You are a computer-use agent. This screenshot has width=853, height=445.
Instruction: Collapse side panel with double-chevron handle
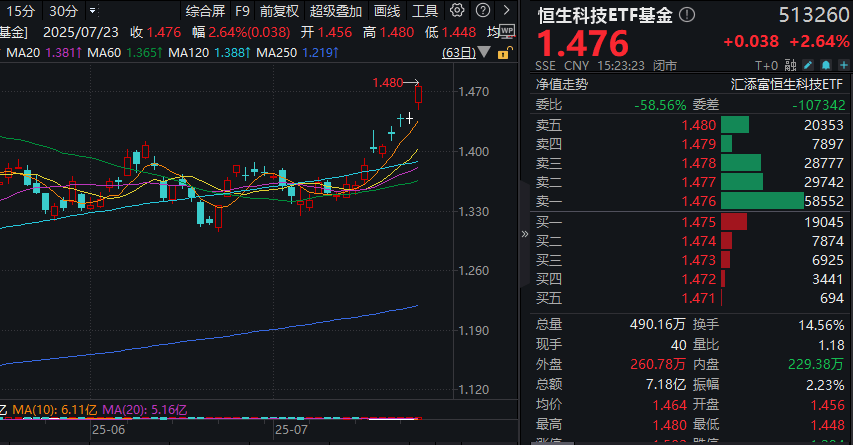coord(524,234)
